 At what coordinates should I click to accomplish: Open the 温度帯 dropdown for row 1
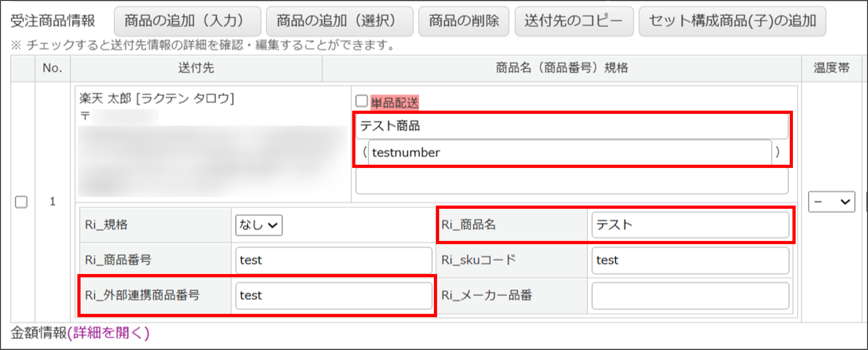tap(832, 202)
